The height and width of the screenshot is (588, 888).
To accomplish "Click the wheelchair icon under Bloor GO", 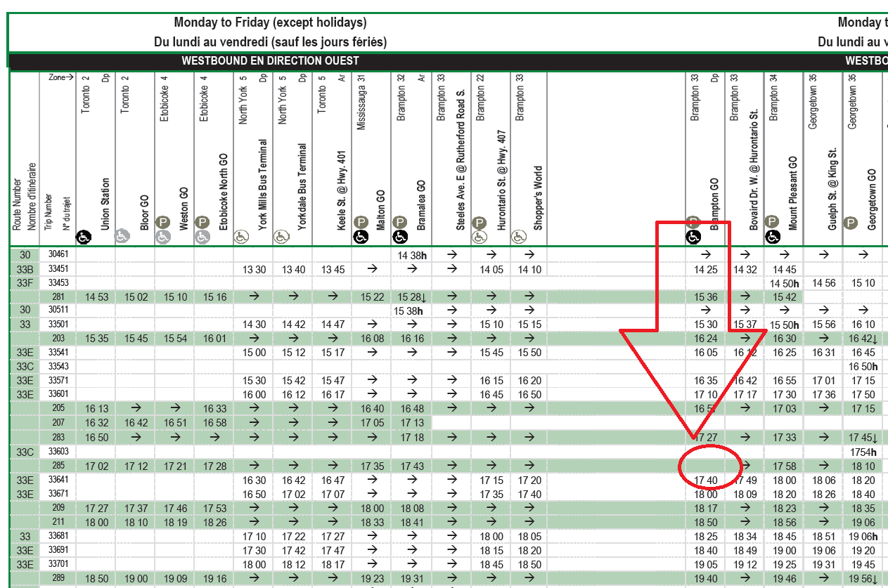I will tap(124, 237).
